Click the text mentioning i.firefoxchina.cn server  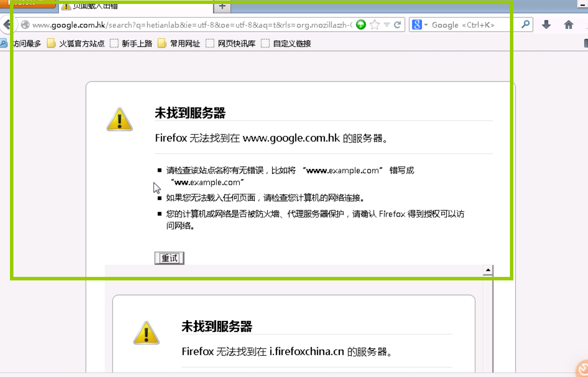[287, 352]
